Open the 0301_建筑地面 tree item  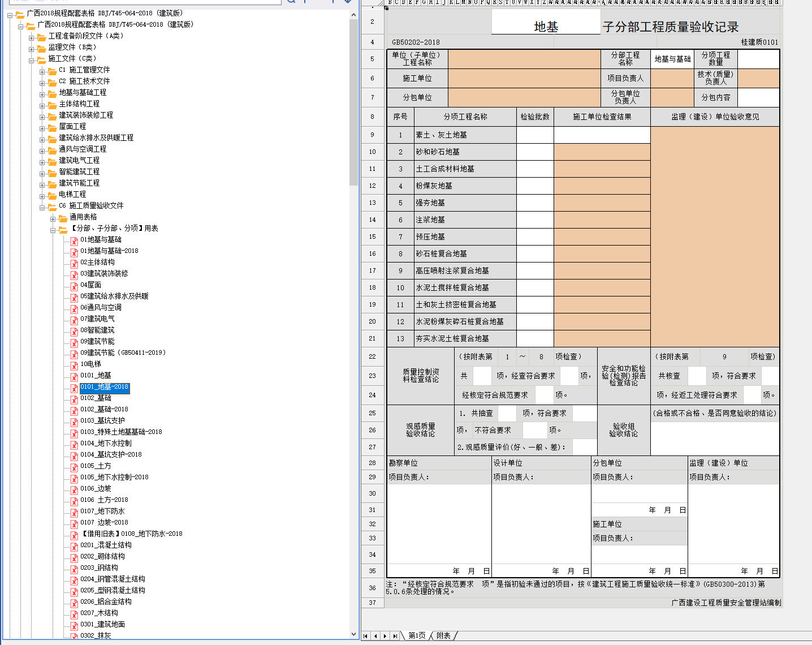pos(102,625)
